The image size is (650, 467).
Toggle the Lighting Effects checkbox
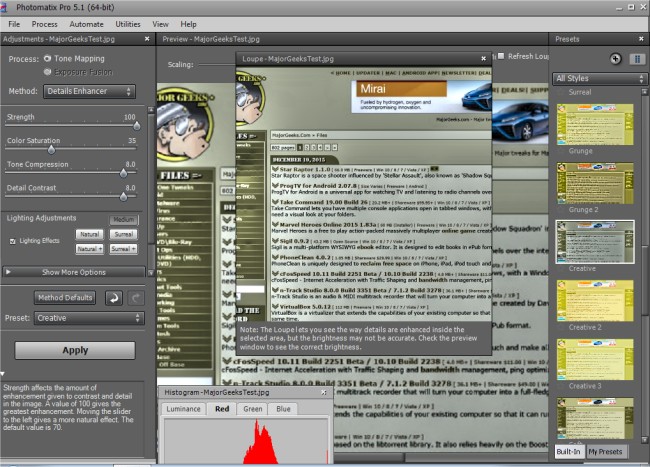click(12, 241)
